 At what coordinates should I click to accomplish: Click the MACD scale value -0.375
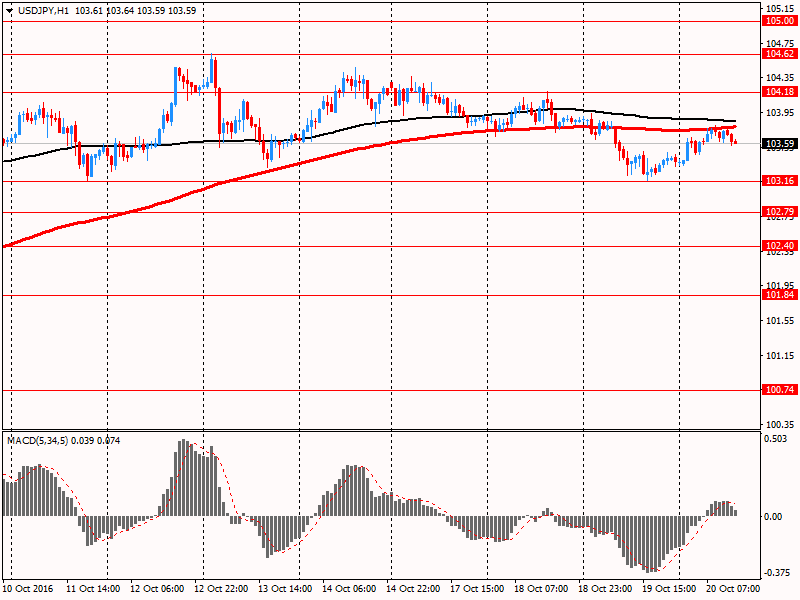click(x=775, y=572)
